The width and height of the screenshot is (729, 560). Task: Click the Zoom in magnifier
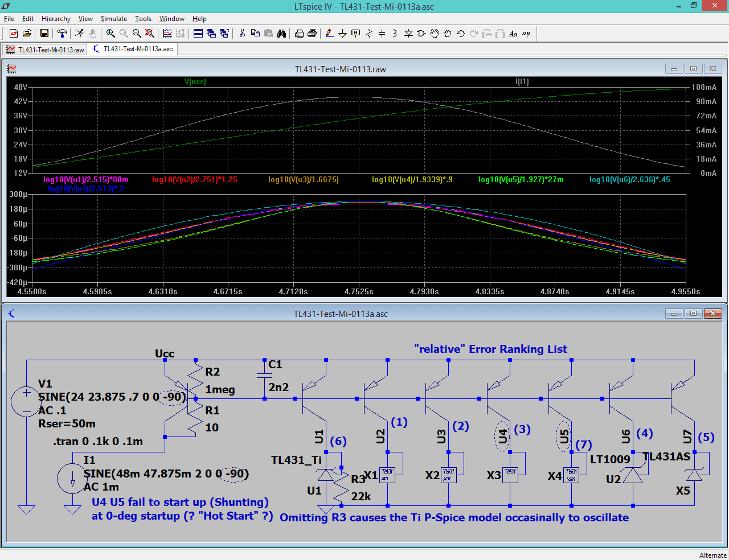(110, 34)
